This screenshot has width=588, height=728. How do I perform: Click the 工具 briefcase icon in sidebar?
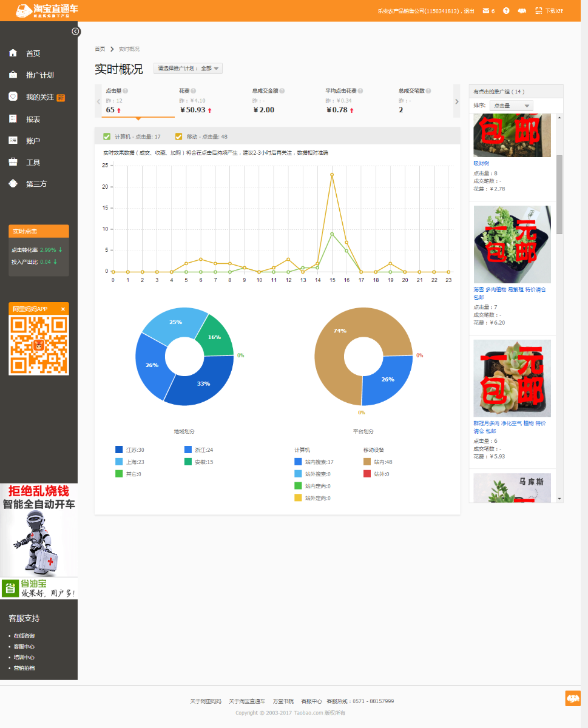(13, 162)
